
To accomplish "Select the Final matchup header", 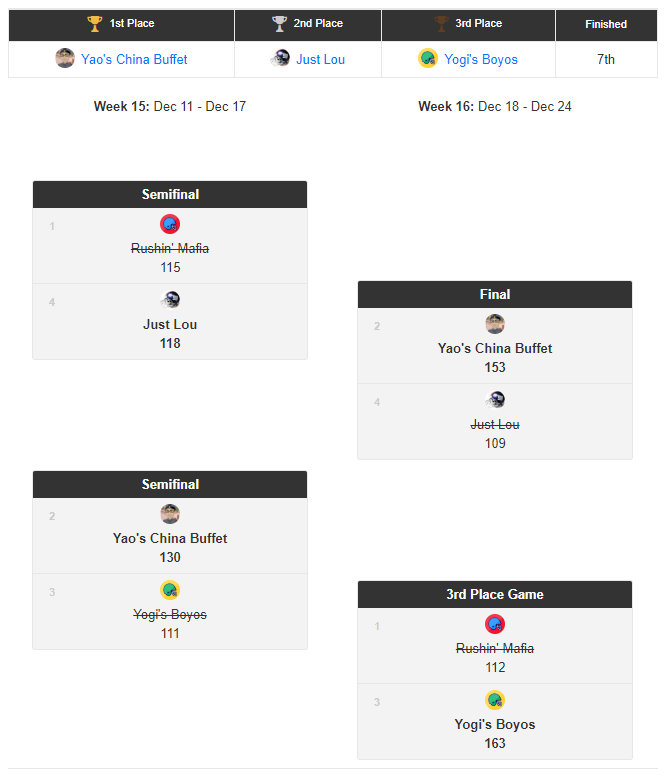I will point(495,294).
